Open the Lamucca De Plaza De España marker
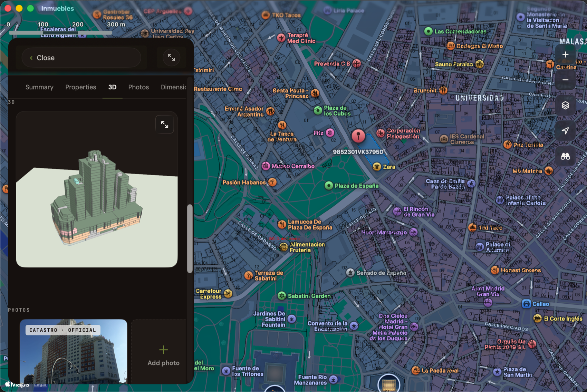The height and width of the screenshot is (392, 587). [x=282, y=225]
